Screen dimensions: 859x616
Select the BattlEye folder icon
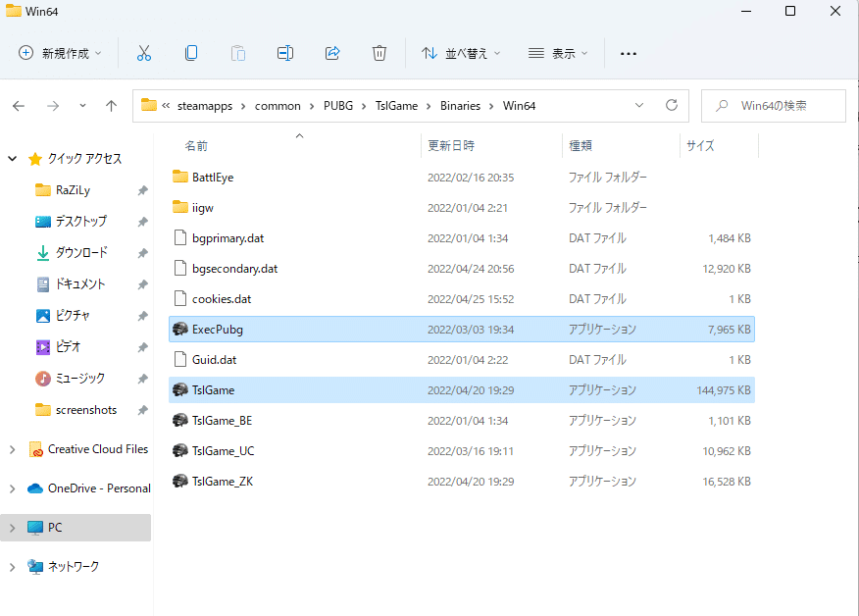tap(180, 177)
